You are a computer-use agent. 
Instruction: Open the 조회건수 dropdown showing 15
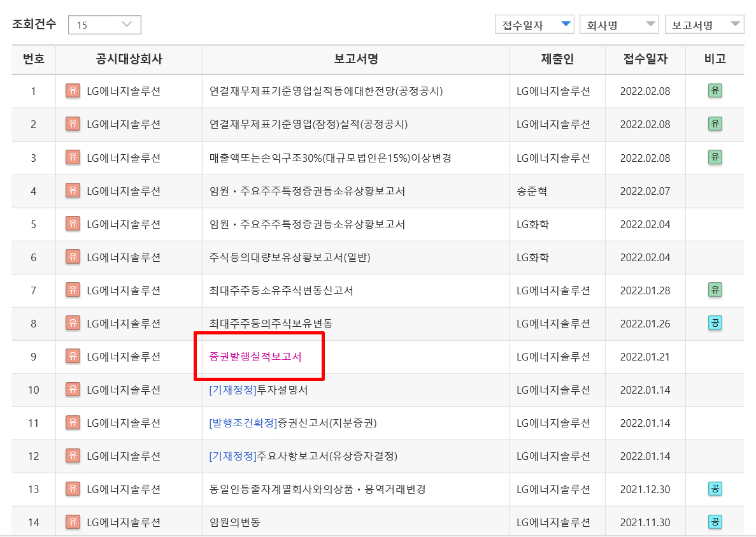tap(104, 25)
